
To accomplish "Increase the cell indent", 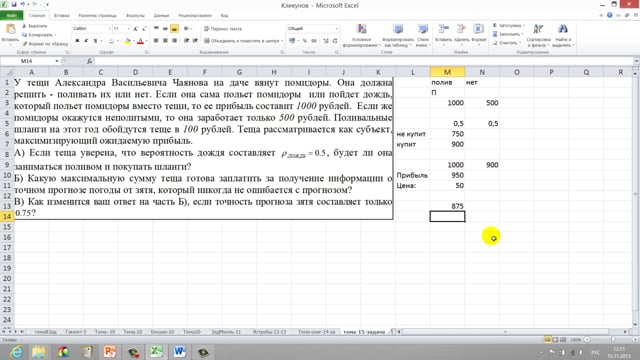I will click(x=196, y=41).
